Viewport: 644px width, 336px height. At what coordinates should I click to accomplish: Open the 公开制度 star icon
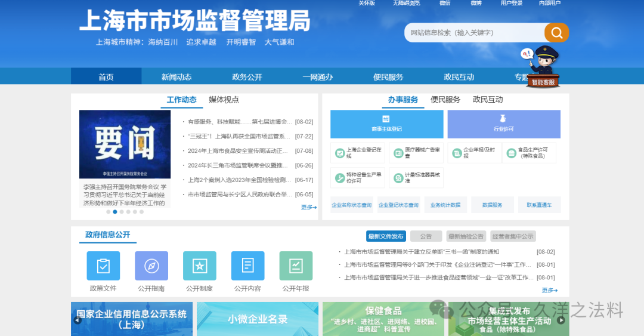[x=199, y=266]
